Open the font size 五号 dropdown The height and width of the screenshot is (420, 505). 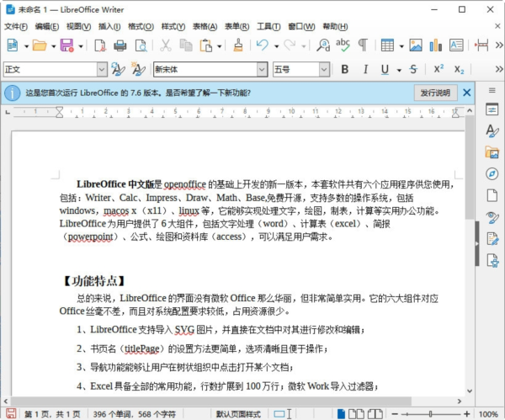pyautogui.click(x=324, y=69)
